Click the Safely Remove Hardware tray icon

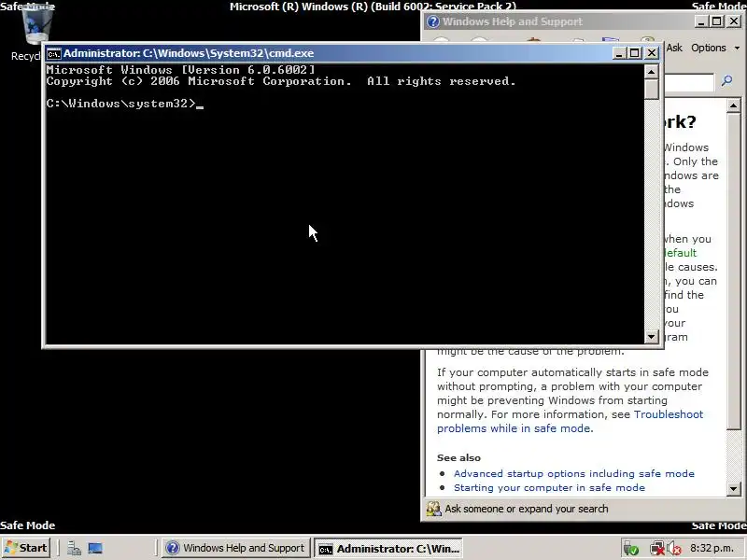tap(631, 549)
